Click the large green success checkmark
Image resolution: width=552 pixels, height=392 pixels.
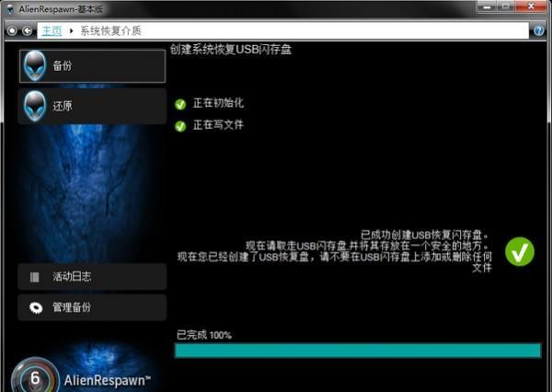(x=520, y=251)
